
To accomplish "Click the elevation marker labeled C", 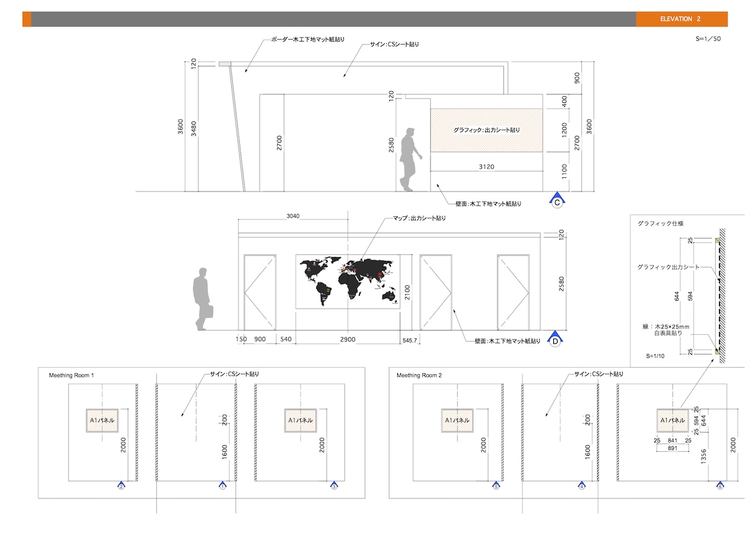I will click(557, 201).
